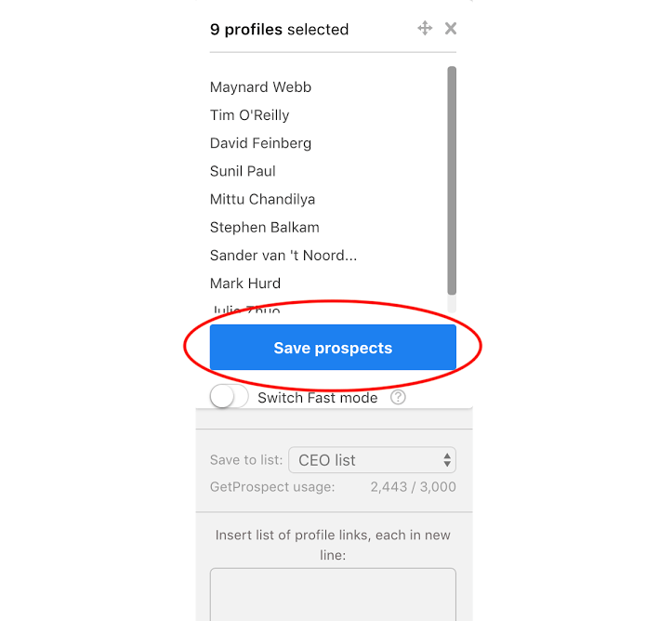Click the CEO list dropdown arrows
Image resolution: width=672 pixels, height=621 pixels.
point(447,460)
